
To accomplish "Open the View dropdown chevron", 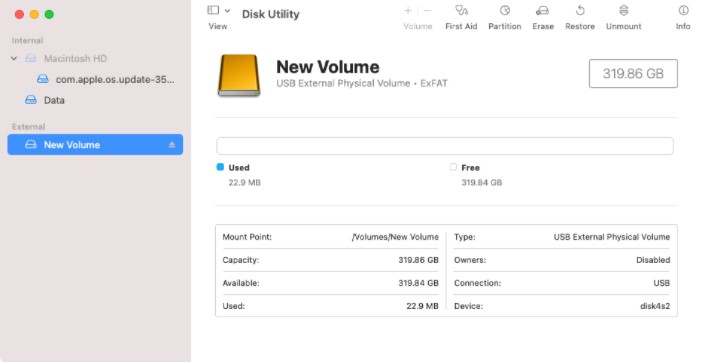I will (227, 11).
